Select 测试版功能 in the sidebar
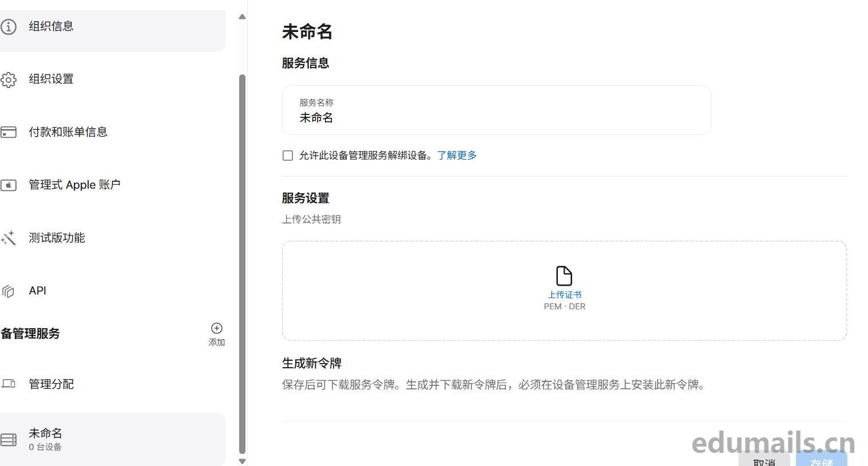 click(57, 238)
